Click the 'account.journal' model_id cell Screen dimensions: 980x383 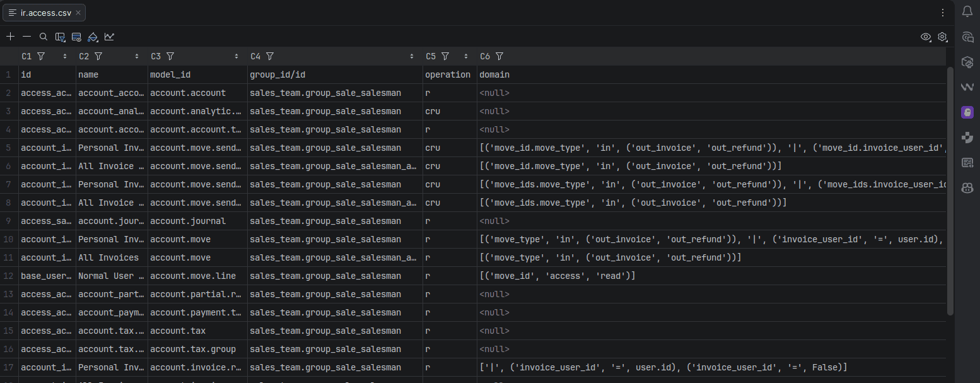tap(197, 221)
